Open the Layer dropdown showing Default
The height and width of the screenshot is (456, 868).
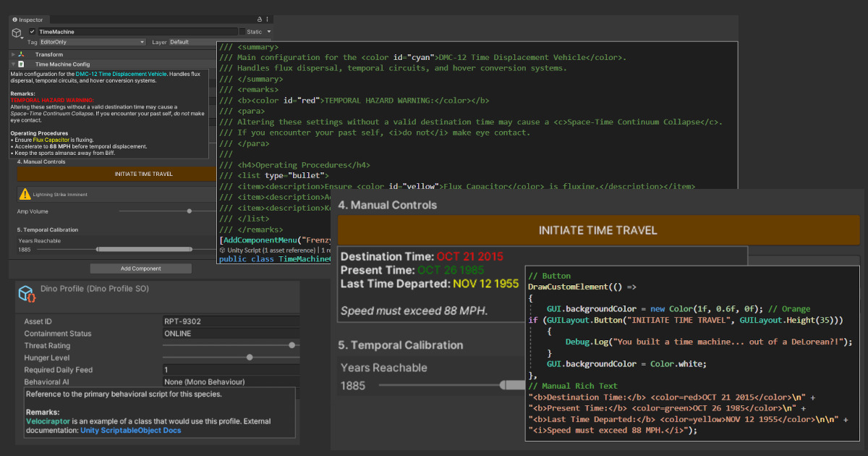click(192, 42)
